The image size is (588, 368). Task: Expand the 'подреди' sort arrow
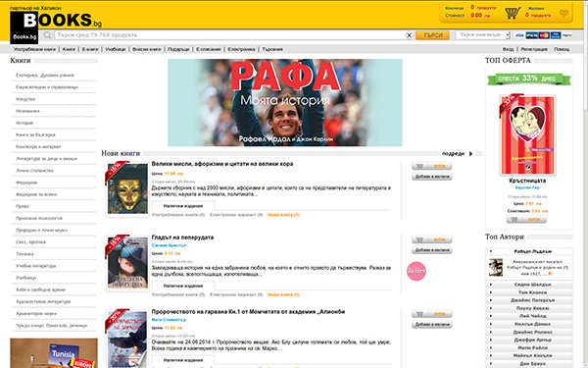tap(470, 154)
